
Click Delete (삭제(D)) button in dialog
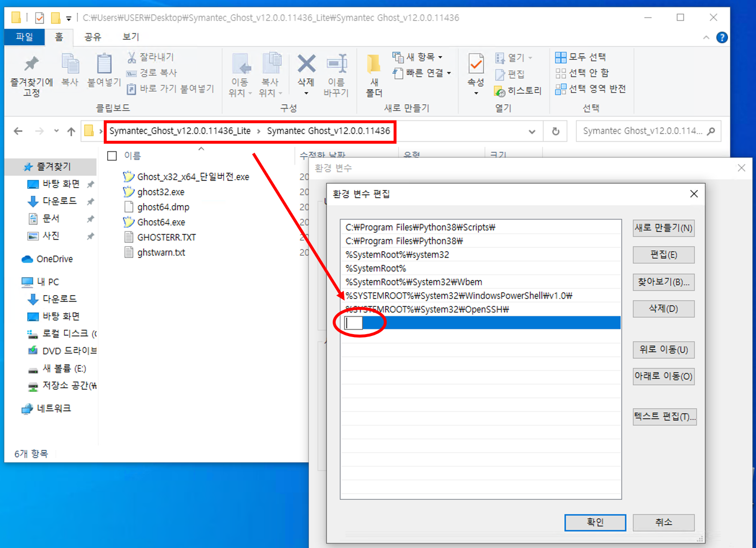pos(663,309)
